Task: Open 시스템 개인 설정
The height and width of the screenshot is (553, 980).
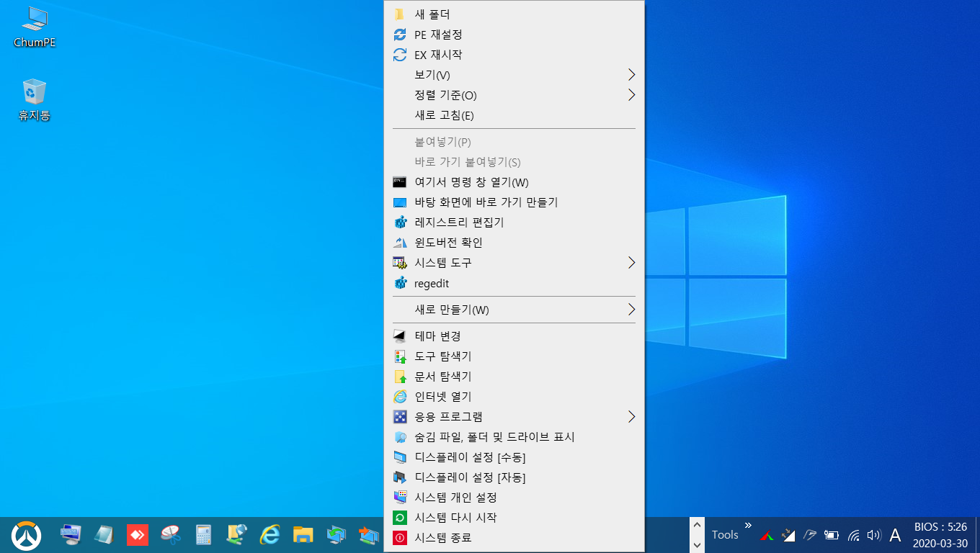Action: 513,498
